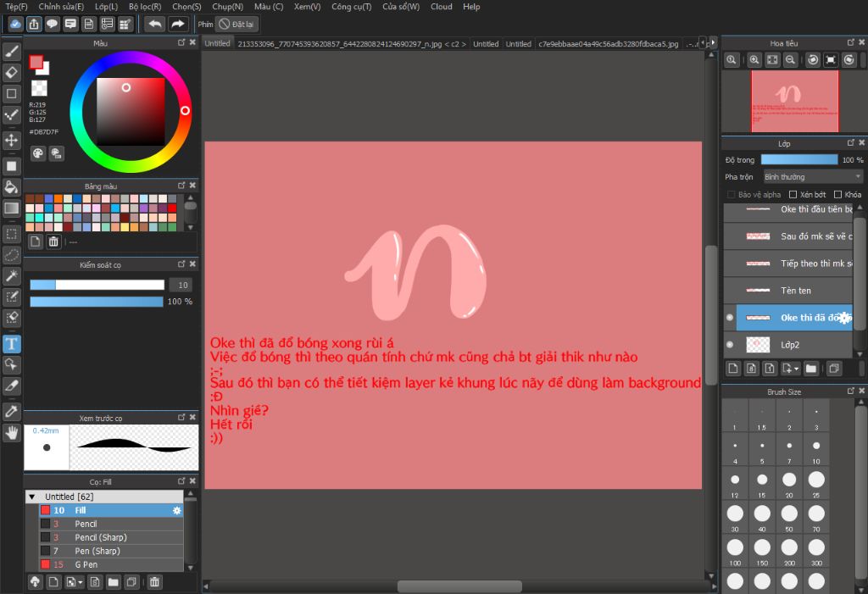Click brush size value field showing 10
Screen dimensions: 868x594
183,285
